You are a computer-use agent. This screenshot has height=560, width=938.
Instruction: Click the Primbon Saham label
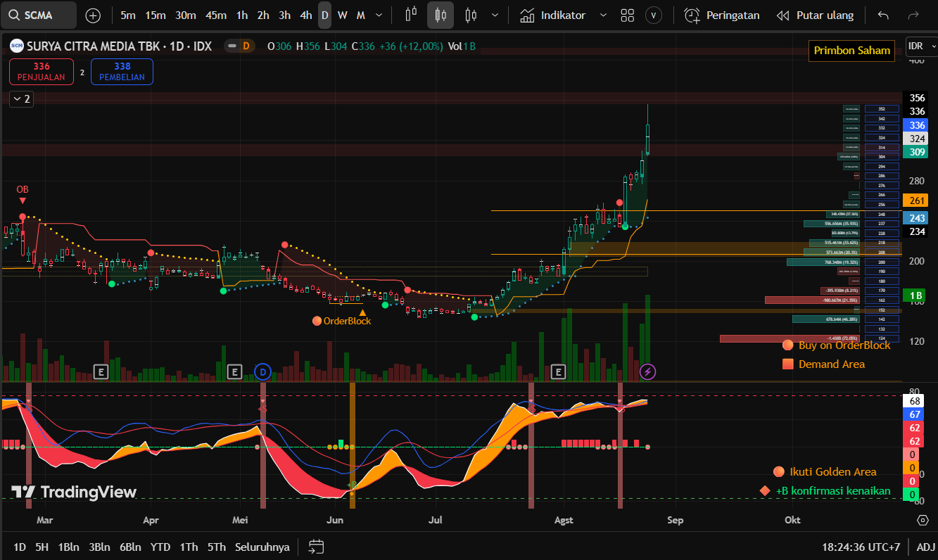pos(851,50)
